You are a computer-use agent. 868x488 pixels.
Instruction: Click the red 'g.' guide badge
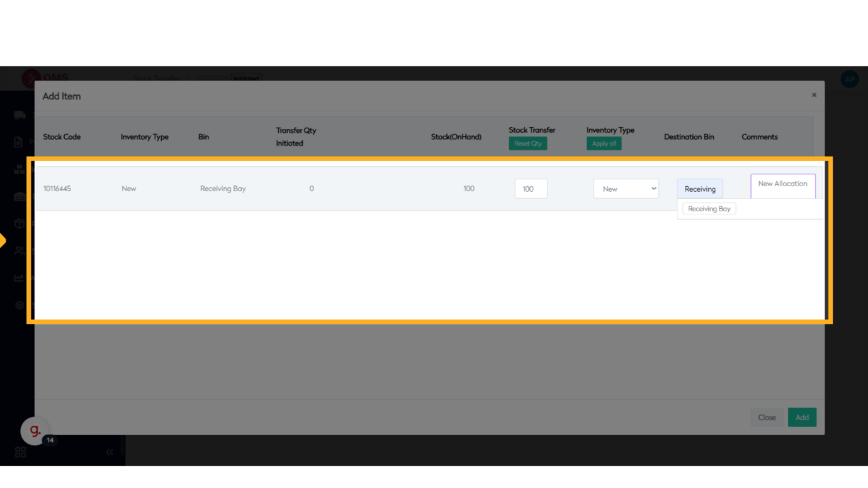click(35, 431)
